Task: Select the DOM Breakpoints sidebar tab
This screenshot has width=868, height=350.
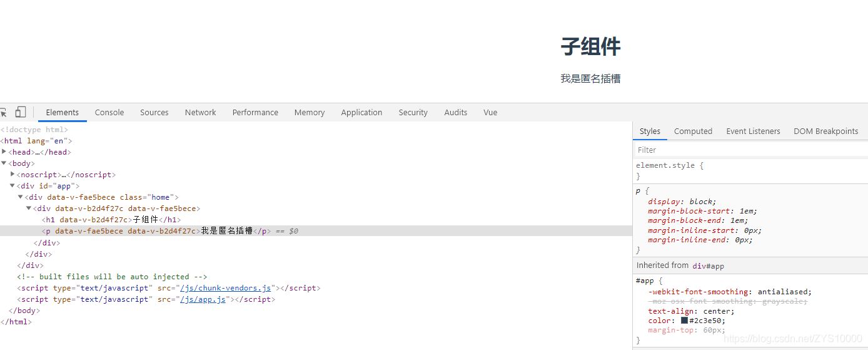Action: click(825, 131)
